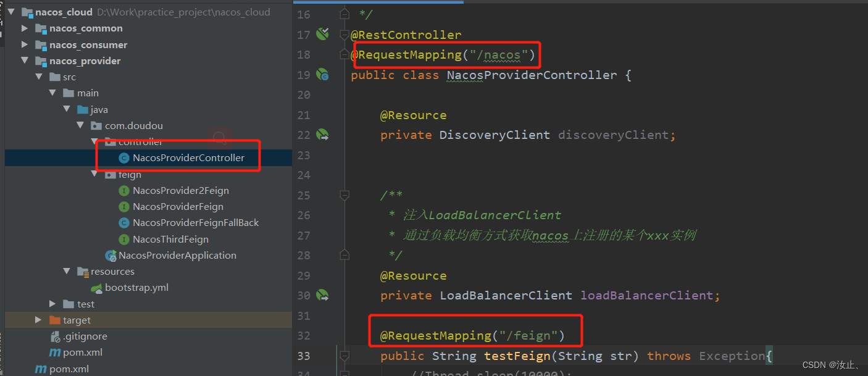Fold the comment block above @RequestMapping feign
The height and width of the screenshot is (376, 868).
344,195
